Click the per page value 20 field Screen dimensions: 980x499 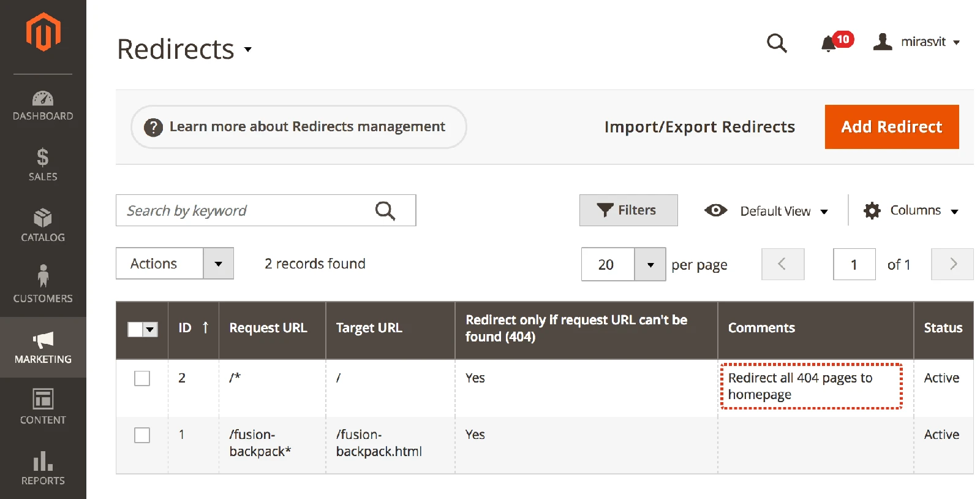608,265
